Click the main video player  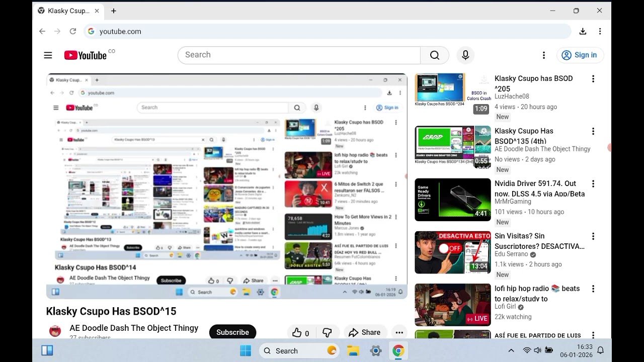click(x=226, y=186)
